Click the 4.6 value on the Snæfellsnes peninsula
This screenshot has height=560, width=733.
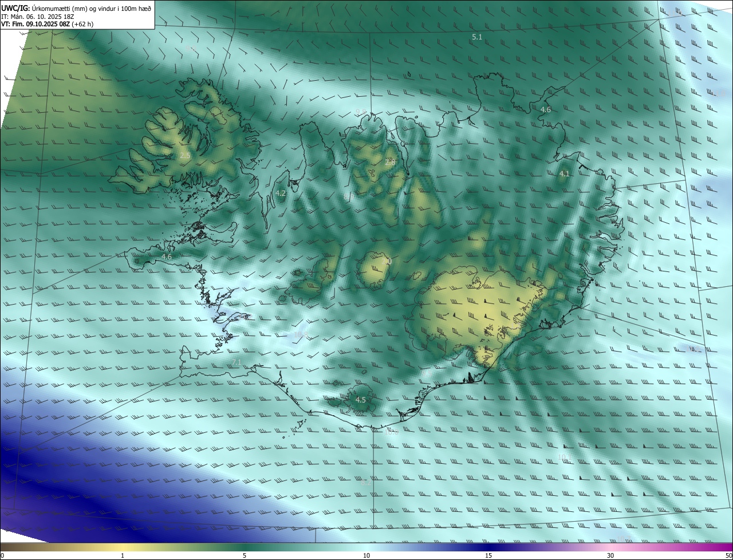[x=167, y=257]
